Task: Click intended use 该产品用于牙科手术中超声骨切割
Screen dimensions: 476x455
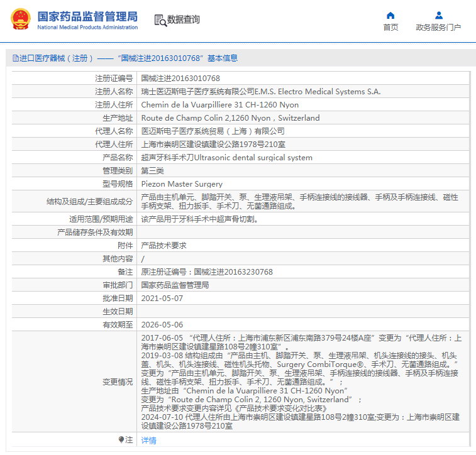Action: pyautogui.click(x=200, y=219)
